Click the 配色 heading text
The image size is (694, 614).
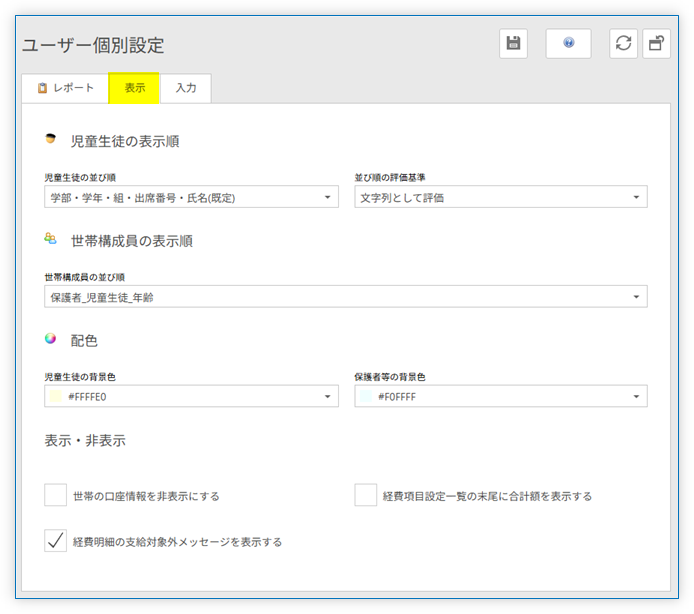pyautogui.click(x=84, y=341)
